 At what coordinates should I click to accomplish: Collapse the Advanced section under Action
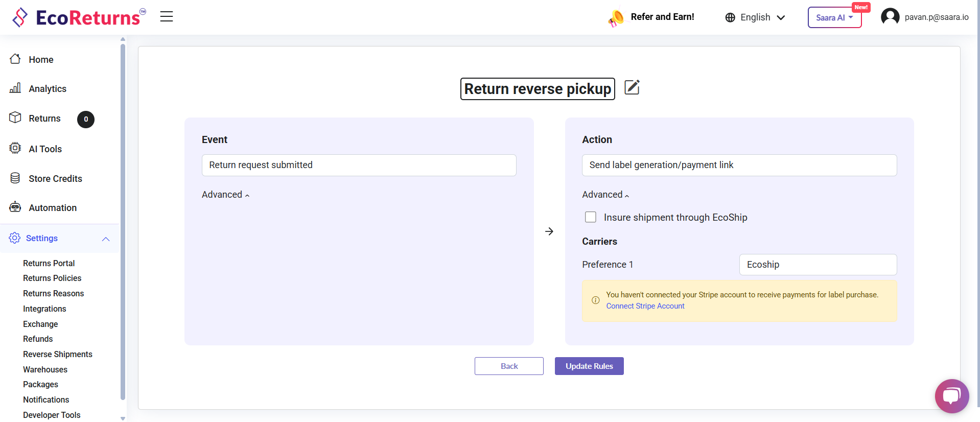click(x=605, y=195)
